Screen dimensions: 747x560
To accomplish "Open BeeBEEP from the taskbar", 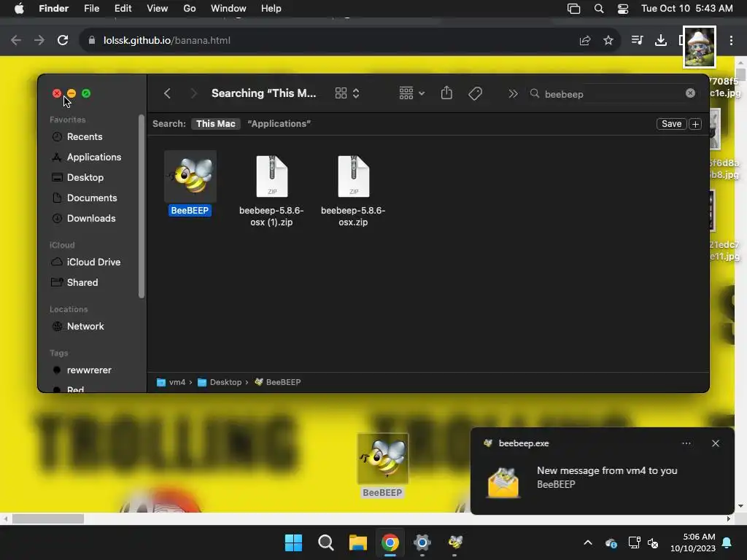I will [x=454, y=542].
